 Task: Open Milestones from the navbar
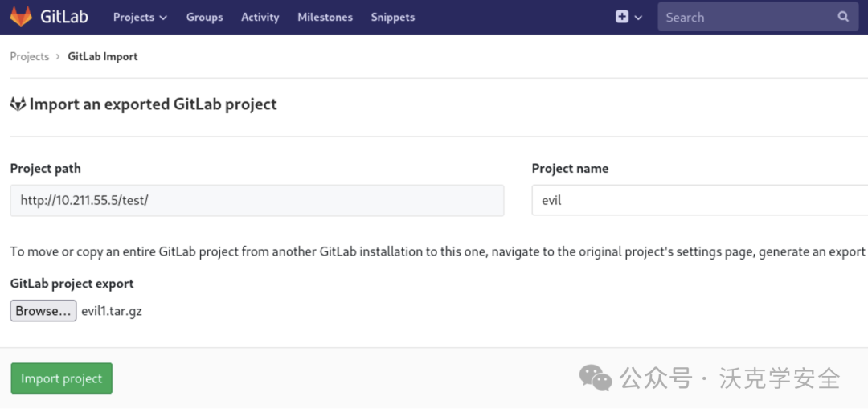[325, 17]
